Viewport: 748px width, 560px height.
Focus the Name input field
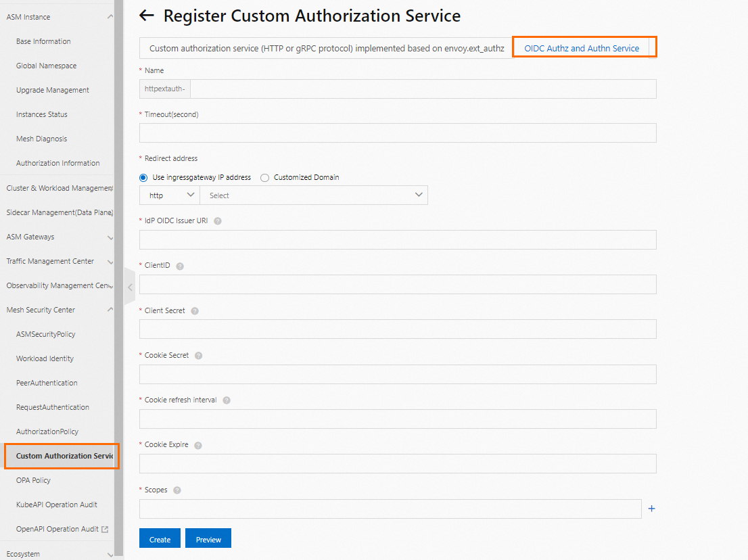423,89
